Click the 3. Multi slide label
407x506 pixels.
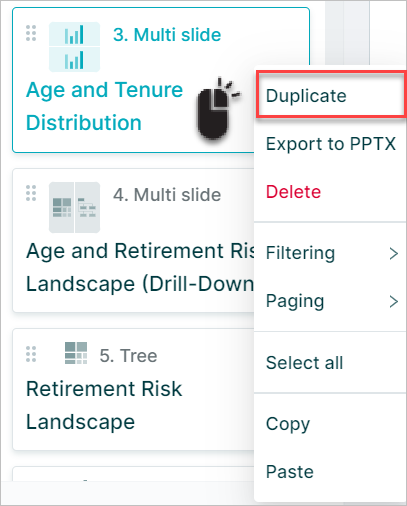click(x=167, y=35)
